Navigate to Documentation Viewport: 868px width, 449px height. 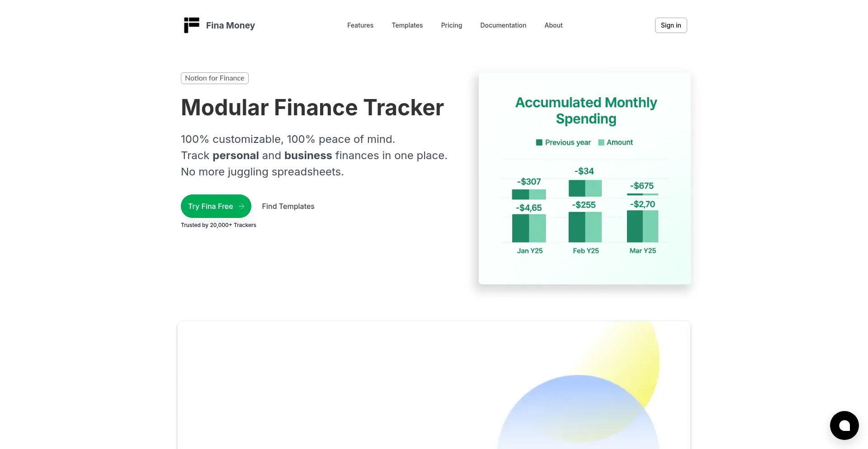click(503, 25)
